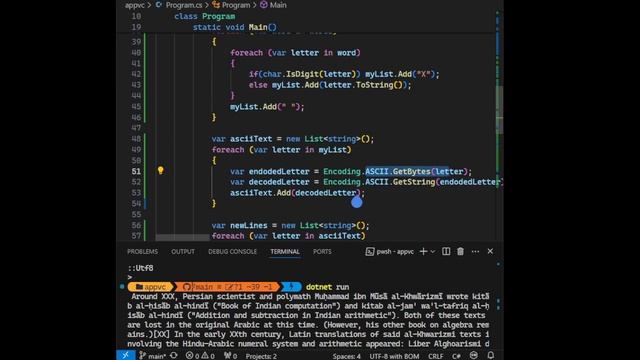Switch to the OUTPUT tab
640x360 pixels.
point(183,251)
